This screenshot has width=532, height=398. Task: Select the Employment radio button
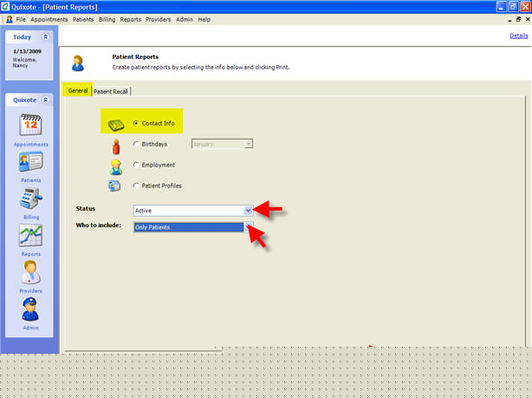click(x=136, y=165)
